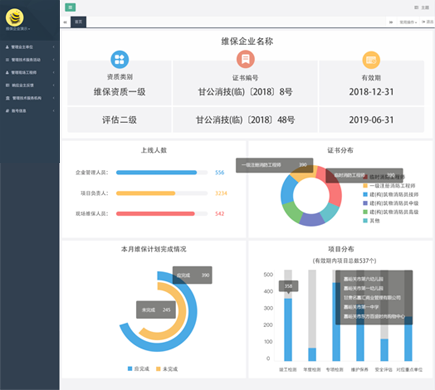
Task: Click the red 证书编号 certificate icon
Action: click(246, 59)
